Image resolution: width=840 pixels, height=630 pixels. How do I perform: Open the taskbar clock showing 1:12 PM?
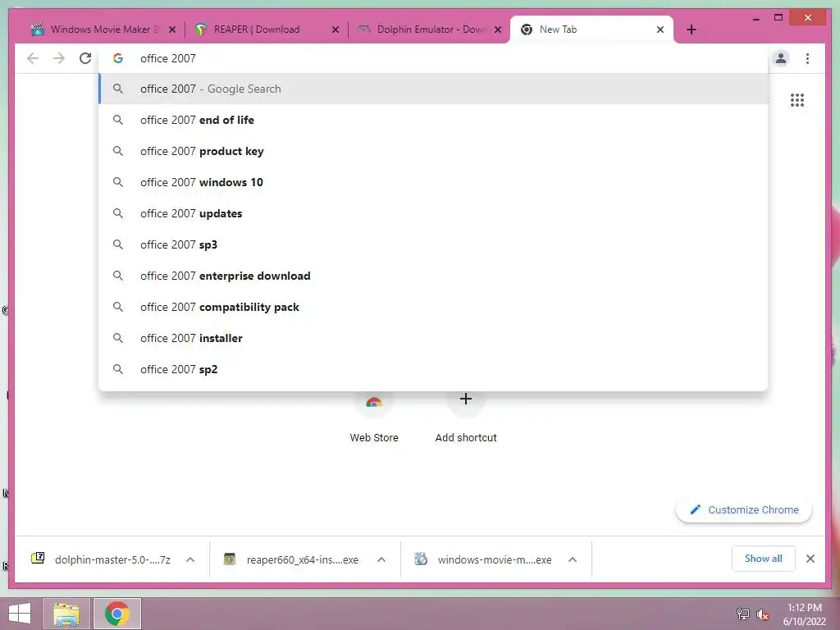coord(804,614)
